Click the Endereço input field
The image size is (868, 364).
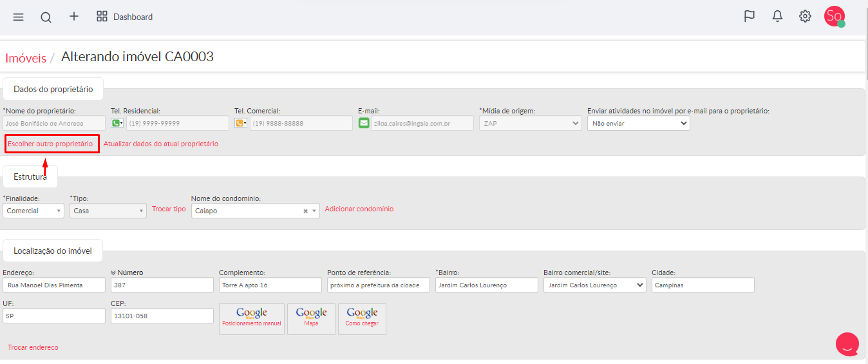pos(54,285)
